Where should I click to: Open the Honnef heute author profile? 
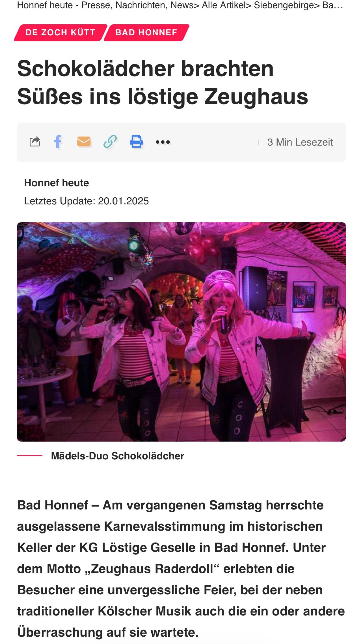(57, 183)
